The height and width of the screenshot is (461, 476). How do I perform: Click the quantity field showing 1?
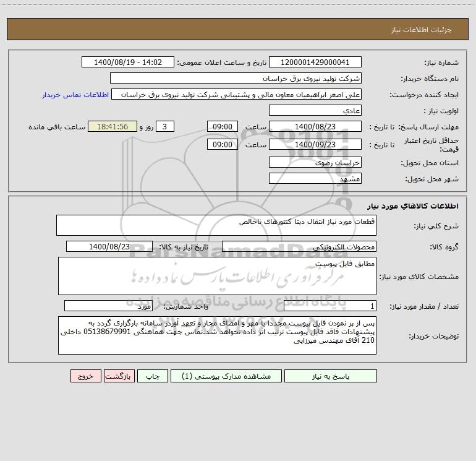(x=330, y=306)
